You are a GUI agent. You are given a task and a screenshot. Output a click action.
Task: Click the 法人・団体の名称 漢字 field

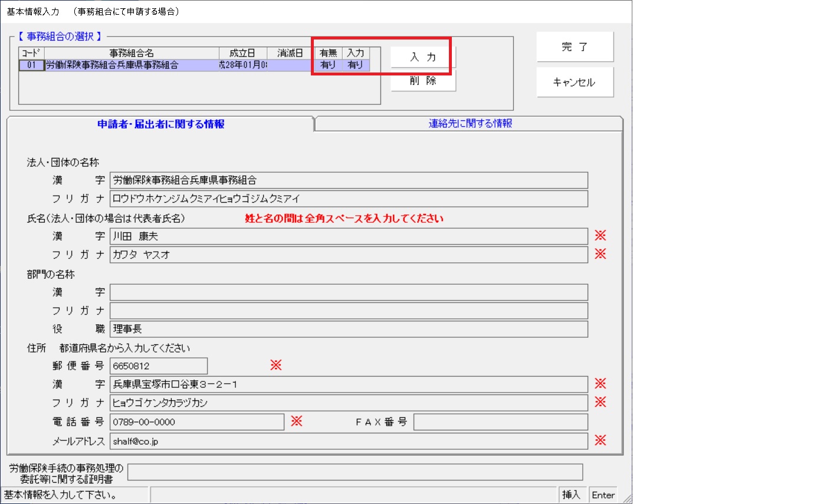click(x=348, y=180)
